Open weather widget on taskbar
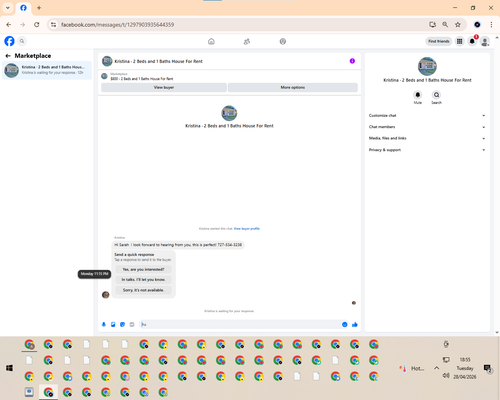 tap(412, 368)
